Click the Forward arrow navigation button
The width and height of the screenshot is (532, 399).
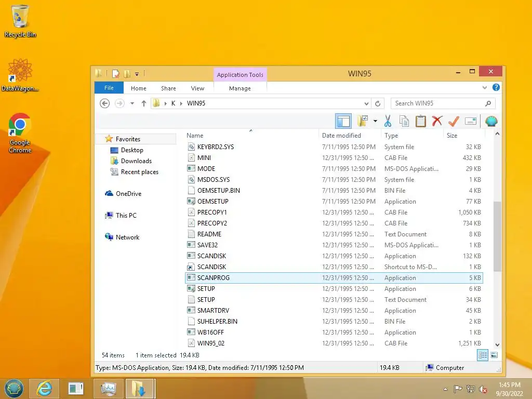(119, 103)
